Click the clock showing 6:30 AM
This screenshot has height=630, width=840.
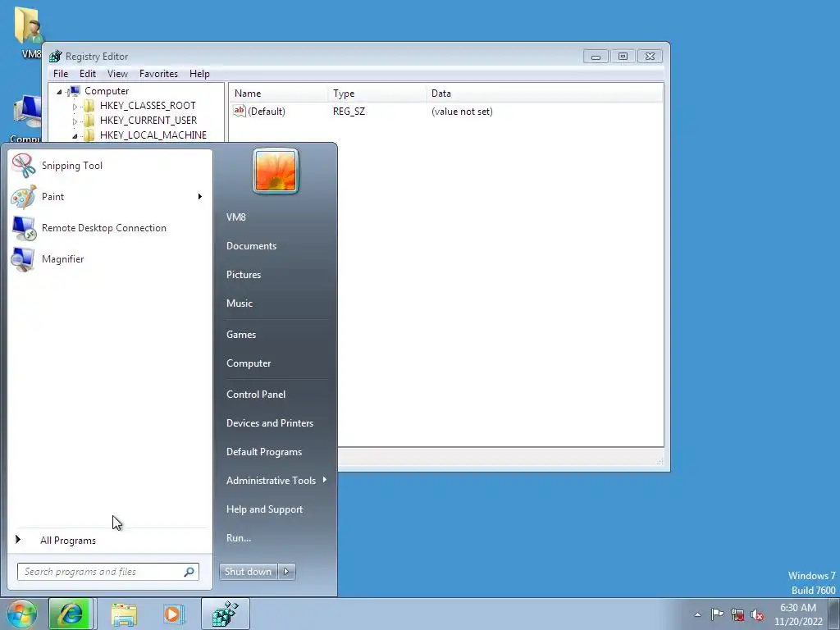pyautogui.click(x=798, y=614)
